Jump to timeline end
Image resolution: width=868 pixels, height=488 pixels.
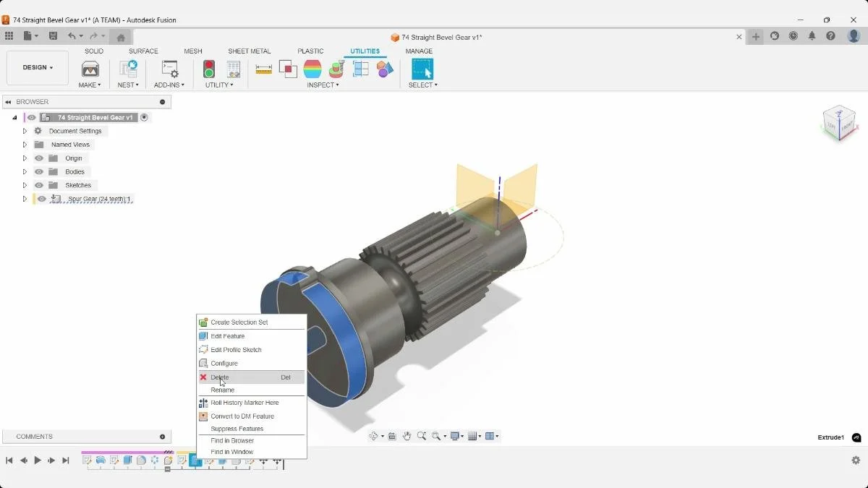pos(66,461)
